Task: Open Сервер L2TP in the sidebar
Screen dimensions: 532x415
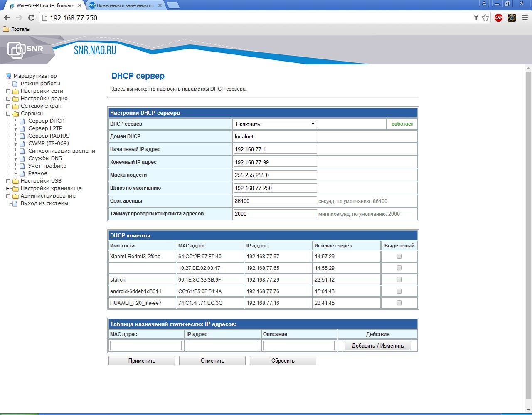Action: pyautogui.click(x=45, y=128)
